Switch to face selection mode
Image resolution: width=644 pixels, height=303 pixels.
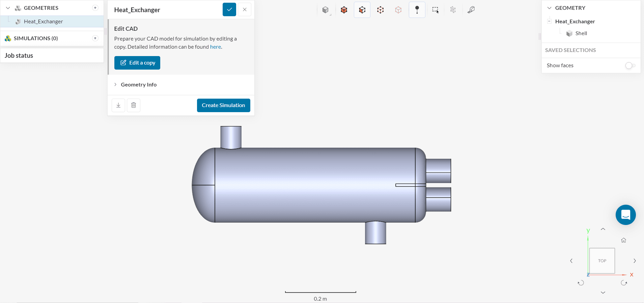pyautogui.click(x=362, y=10)
